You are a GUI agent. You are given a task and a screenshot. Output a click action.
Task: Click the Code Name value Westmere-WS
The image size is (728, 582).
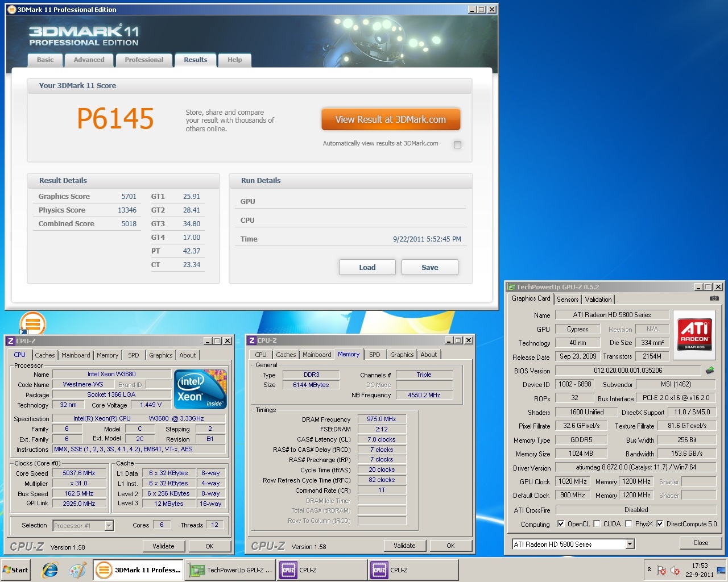pos(83,384)
